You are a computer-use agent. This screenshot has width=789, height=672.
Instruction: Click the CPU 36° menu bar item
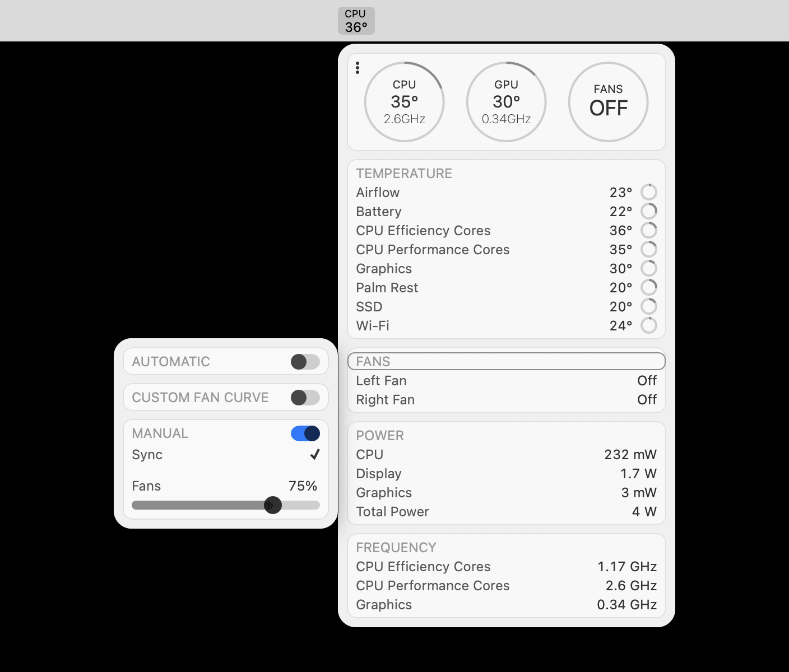coord(356,21)
